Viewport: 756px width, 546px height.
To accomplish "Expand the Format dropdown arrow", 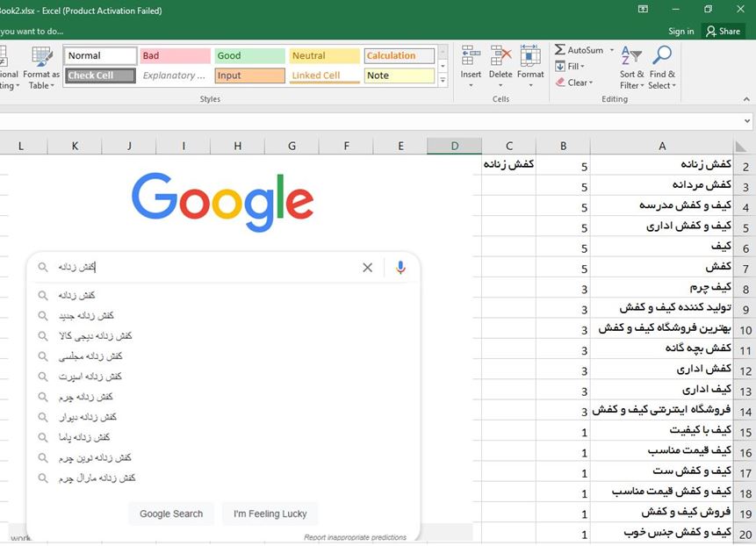I will [530, 86].
